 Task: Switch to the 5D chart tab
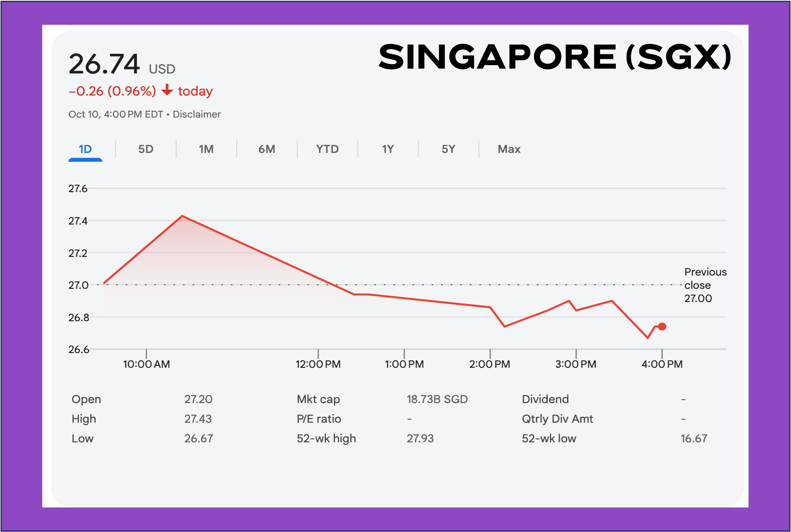tap(146, 149)
